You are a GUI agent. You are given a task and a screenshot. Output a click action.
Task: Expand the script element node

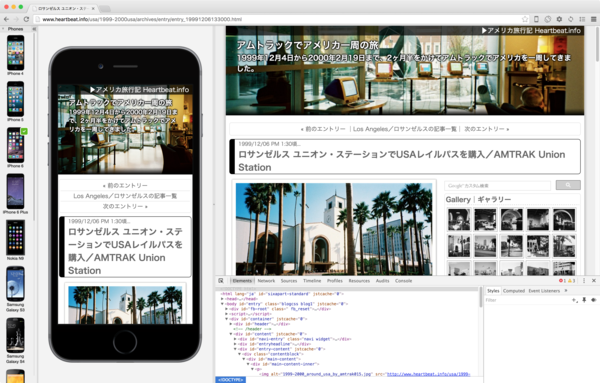coord(227,314)
